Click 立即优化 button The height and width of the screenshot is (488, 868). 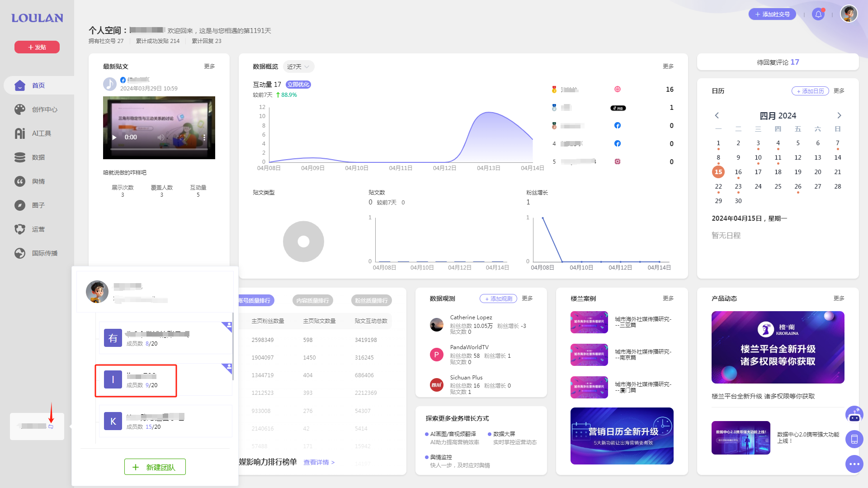click(298, 85)
